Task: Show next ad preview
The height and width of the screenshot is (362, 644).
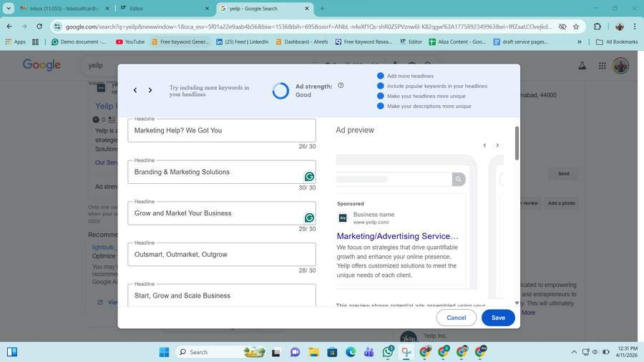Action: click(497, 145)
